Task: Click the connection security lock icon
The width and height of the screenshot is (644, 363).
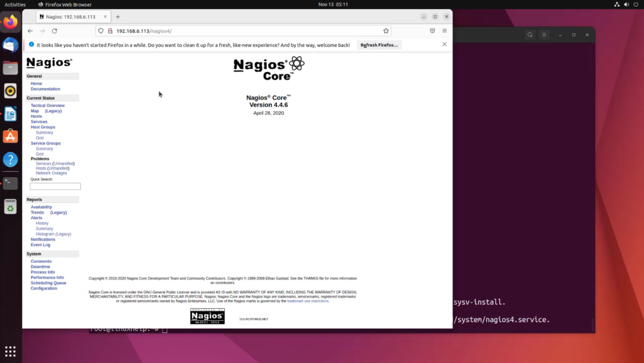Action: 110,31
